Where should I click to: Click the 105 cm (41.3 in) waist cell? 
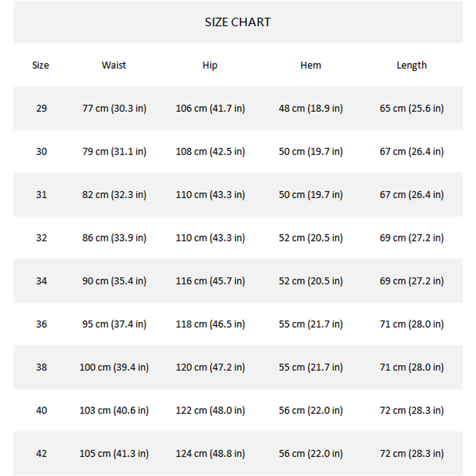point(114,453)
